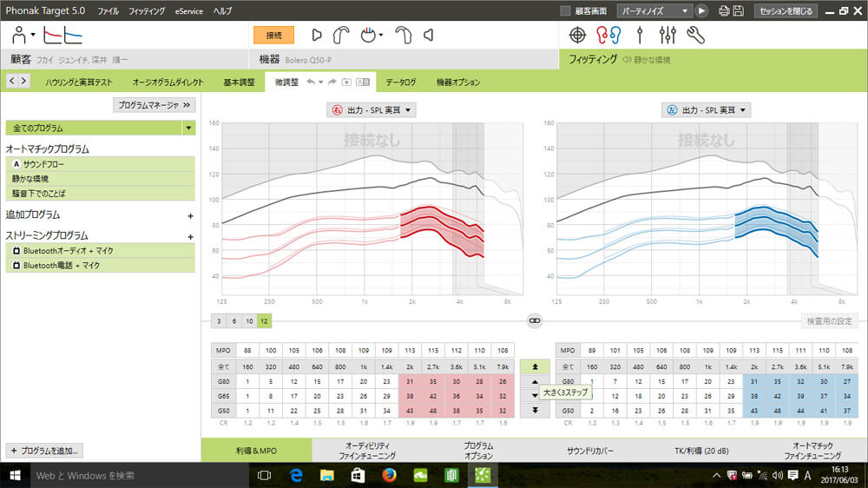Open the accessory plug icon dropdown
This screenshot has width=868, height=488.
coord(372,36)
